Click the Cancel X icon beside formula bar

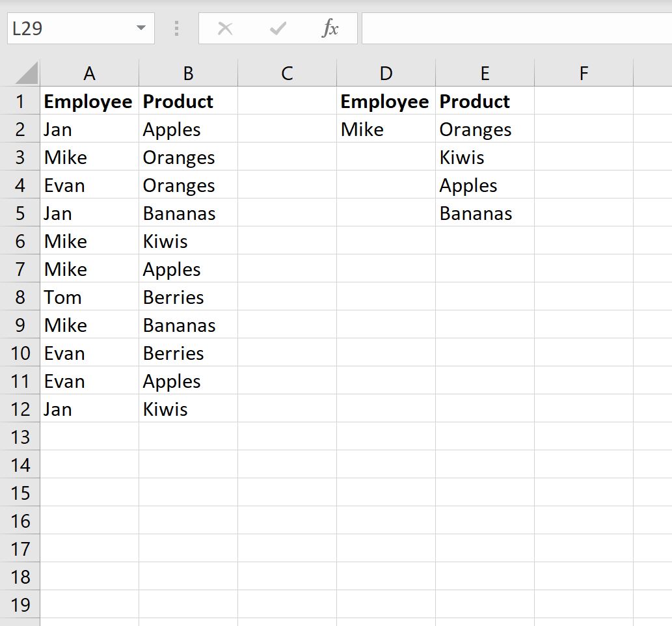[x=224, y=28]
